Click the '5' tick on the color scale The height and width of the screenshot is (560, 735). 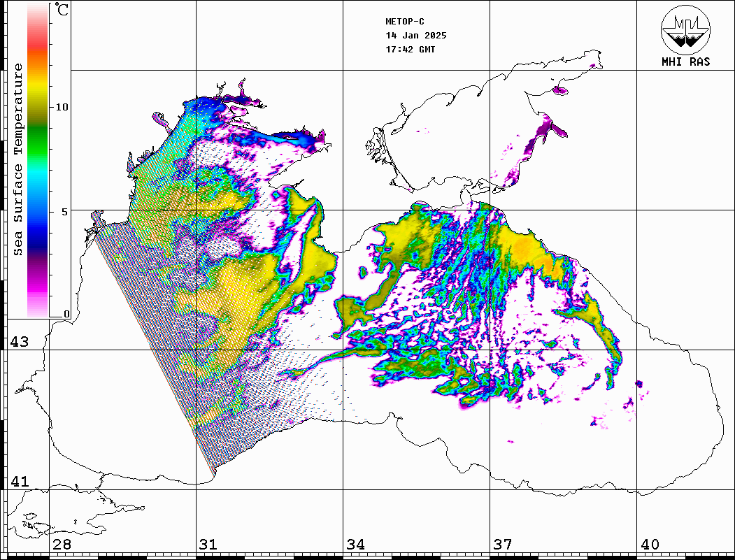(x=65, y=212)
